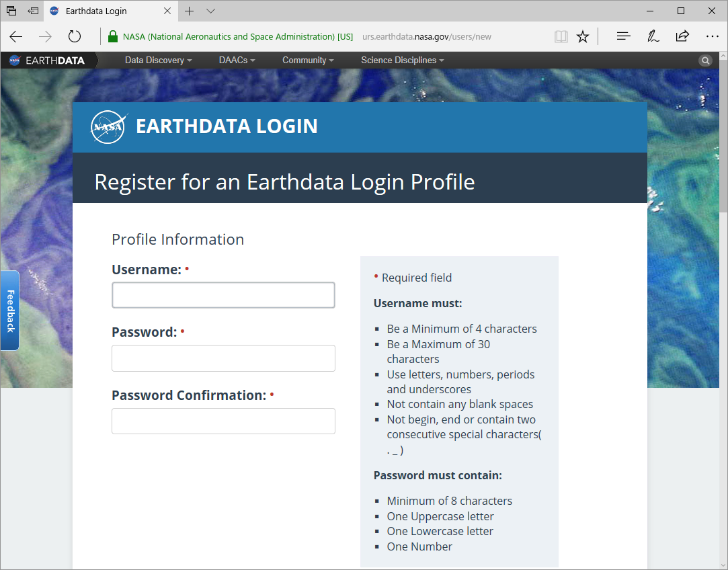Click the green secure padlock icon
Image resolution: width=728 pixels, height=570 pixels.
pyautogui.click(x=112, y=36)
